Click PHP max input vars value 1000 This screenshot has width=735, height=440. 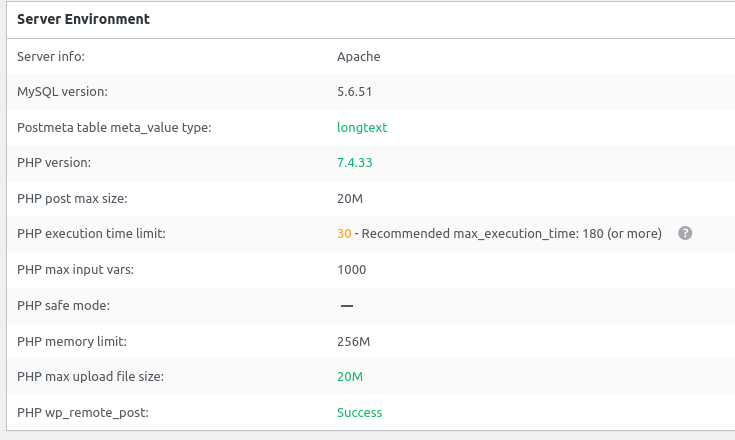(x=352, y=270)
